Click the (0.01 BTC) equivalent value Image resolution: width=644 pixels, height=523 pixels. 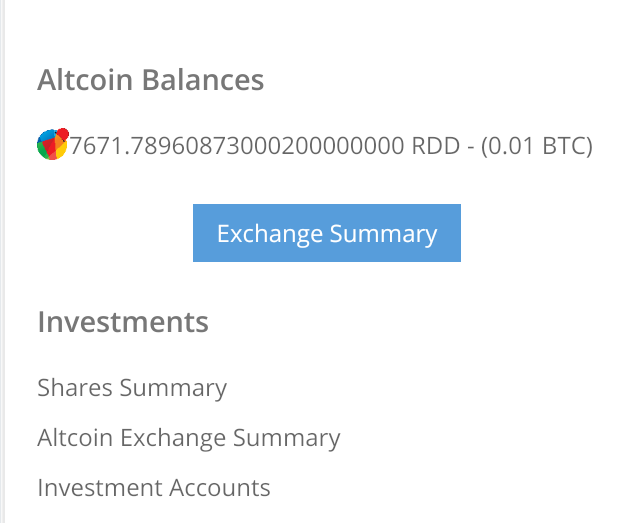tap(537, 146)
